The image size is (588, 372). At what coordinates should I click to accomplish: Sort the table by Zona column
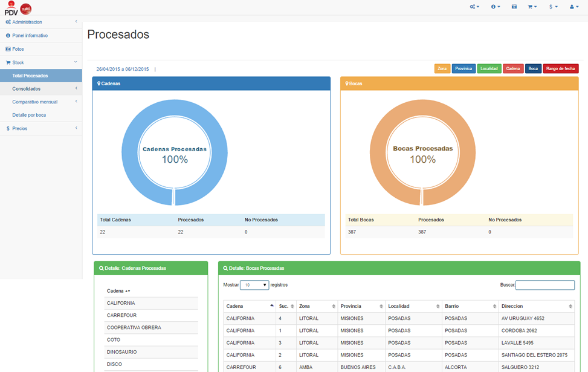coord(317,306)
